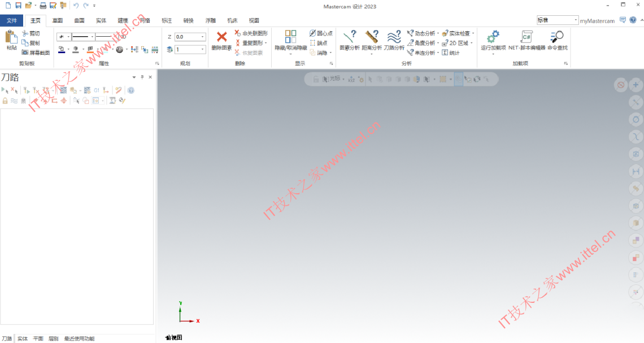Click the wireframe color swatch in attributes

[61, 50]
